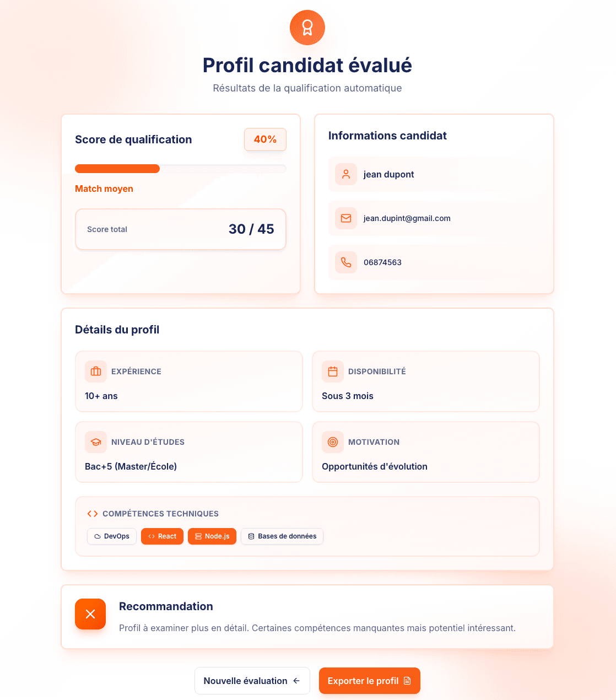Select the user icon beside jean dupont
The width and height of the screenshot is (616, 700).
click(345, 174)
